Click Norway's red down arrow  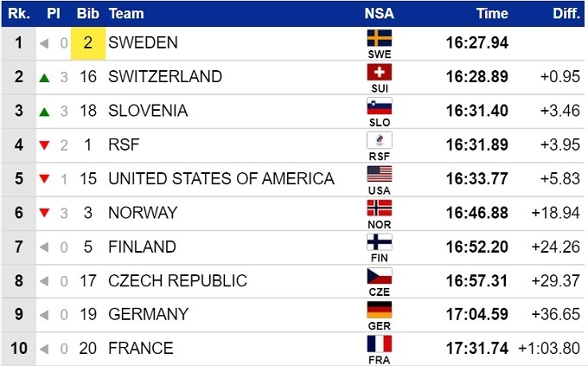coord(44,213)
